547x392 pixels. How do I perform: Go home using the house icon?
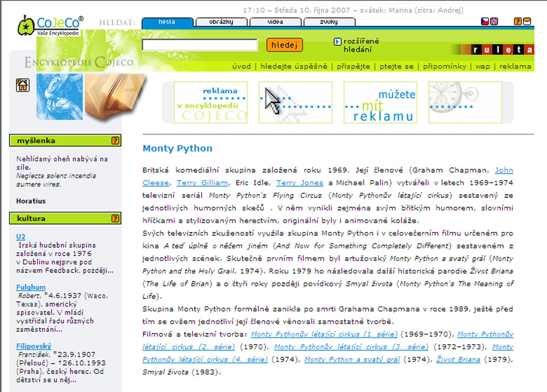[x=23, y=85]
